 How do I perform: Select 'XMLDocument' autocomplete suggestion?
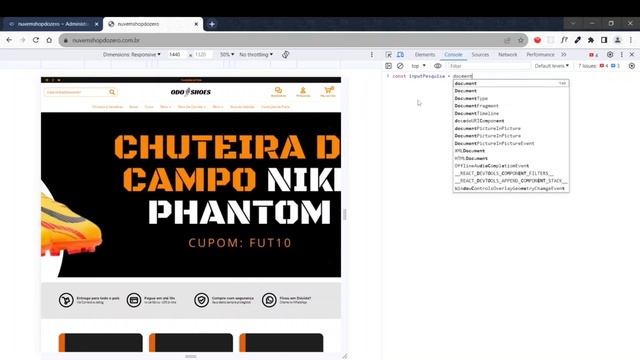[x=511, y=151]
